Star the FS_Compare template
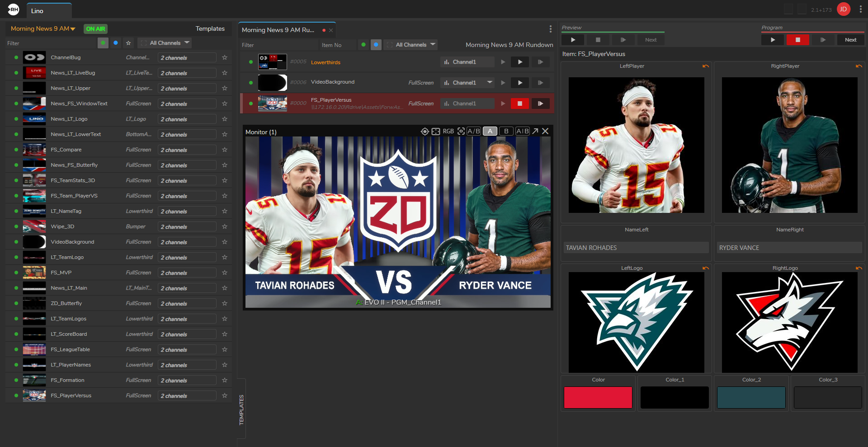The width and height of the screenshot is (868, 447). point(225,150)
